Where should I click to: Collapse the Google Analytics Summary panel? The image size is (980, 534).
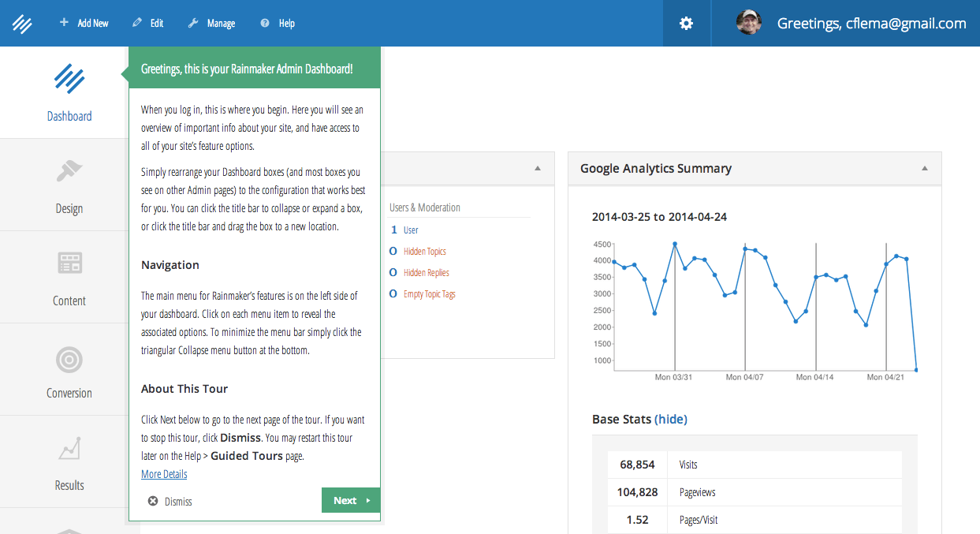pos(923,168)
